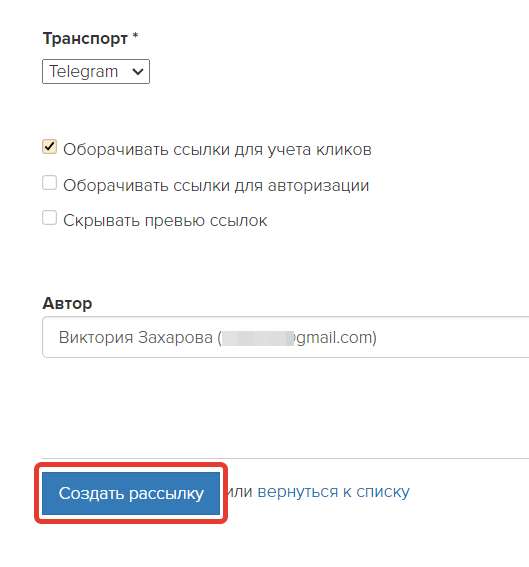Click the Транспорт field label
This screenshot has height=567, width=529.
click(x=85, y=38)
